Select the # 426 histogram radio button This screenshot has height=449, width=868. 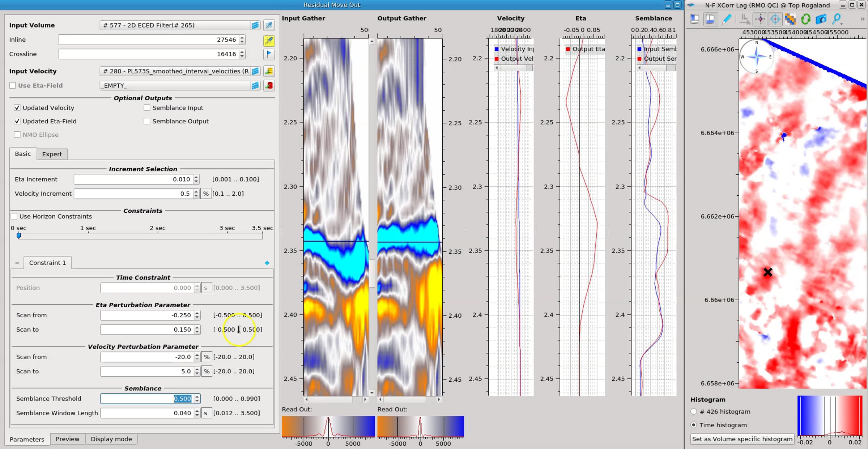(694, 412)
